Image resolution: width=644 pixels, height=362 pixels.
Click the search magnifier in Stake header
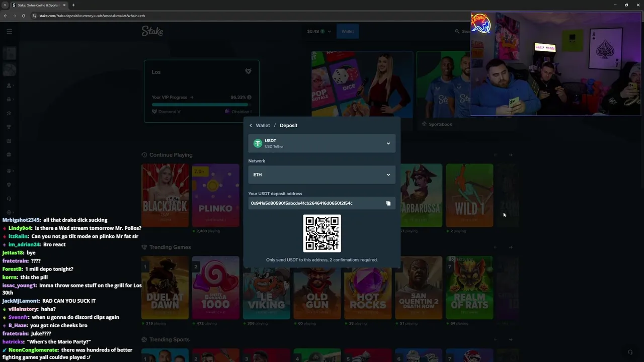pyautogui.click(x=457, y=31)
